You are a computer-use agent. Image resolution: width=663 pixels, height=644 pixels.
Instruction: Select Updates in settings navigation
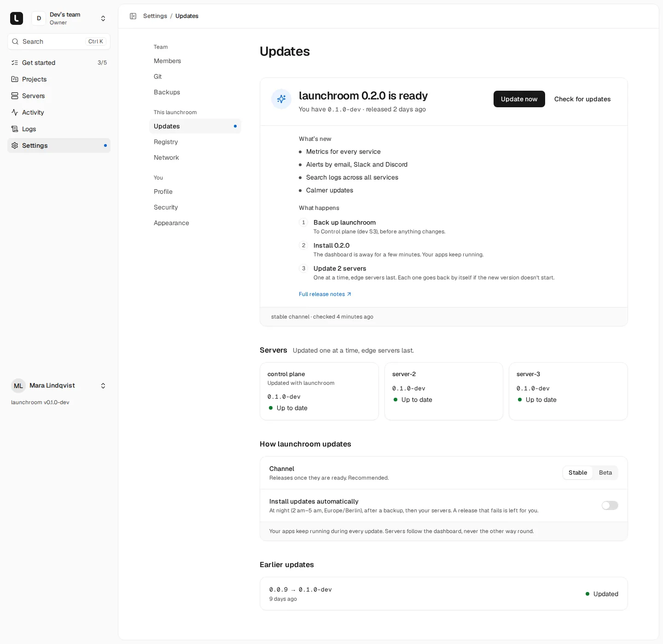[x=195, y=126]
